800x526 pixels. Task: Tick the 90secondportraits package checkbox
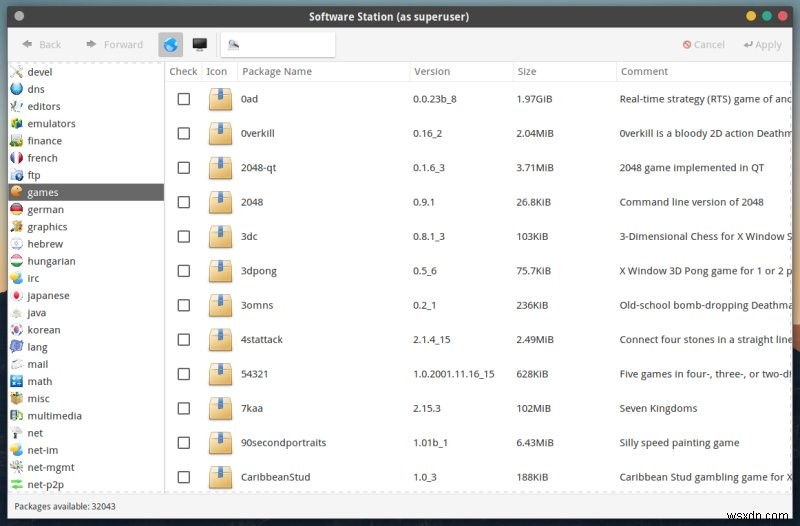click(184, 443)
